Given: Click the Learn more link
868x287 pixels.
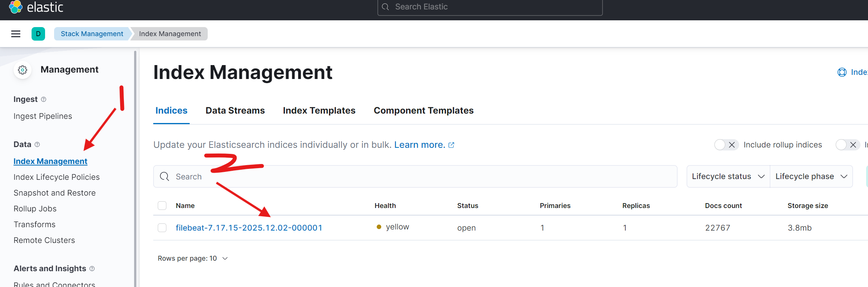Looking at the screenshot, I should point(420,145).
